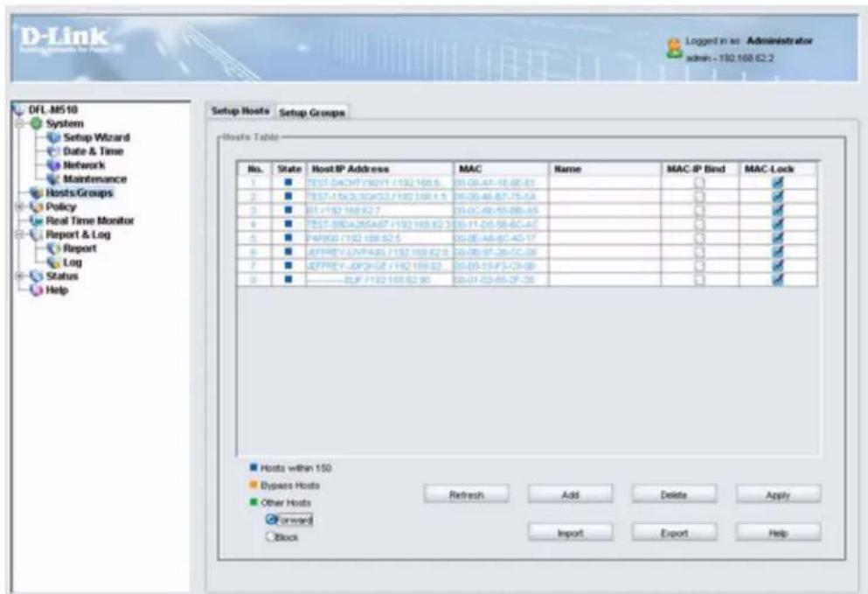868x594 pixels.
Task: Click the Status tree icon
Action: pyautogui.click(x=37, y=276)
